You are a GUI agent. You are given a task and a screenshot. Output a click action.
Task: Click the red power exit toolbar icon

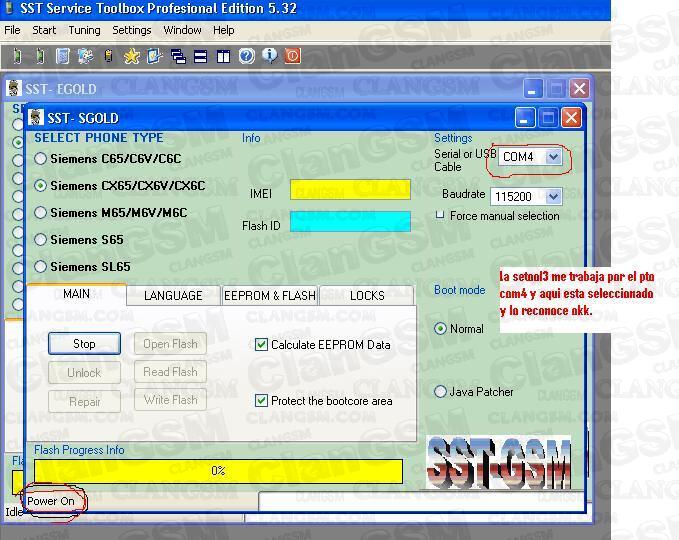[293, 56]
